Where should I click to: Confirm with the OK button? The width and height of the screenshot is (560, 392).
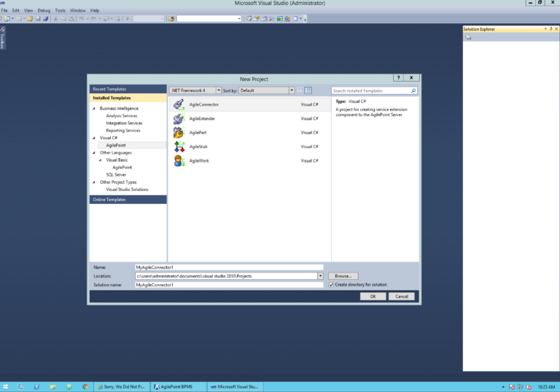(x=373, y=297)
